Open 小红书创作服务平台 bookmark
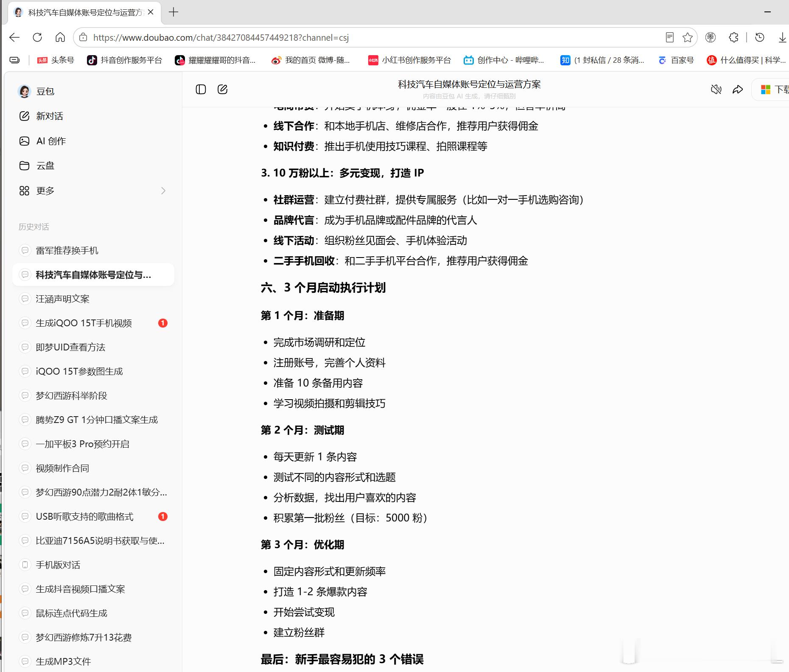Viewport: 789px width, 672px height. click(x=409, y=60)
